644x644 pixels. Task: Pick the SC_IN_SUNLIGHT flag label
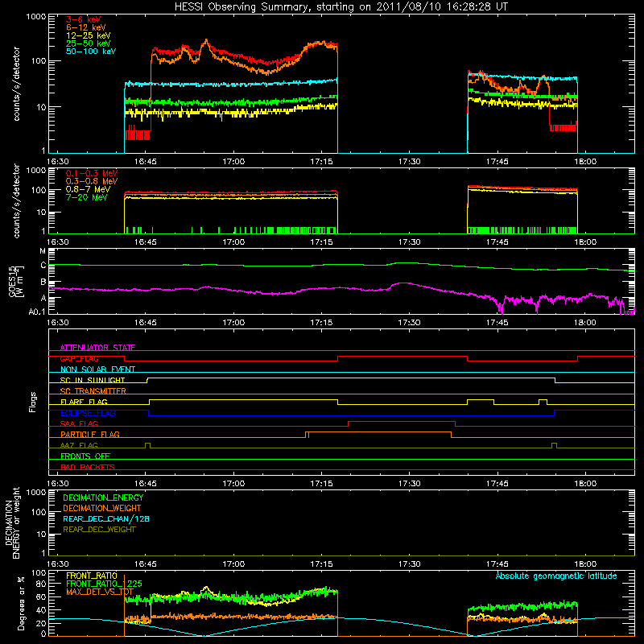tap(93, 380)
